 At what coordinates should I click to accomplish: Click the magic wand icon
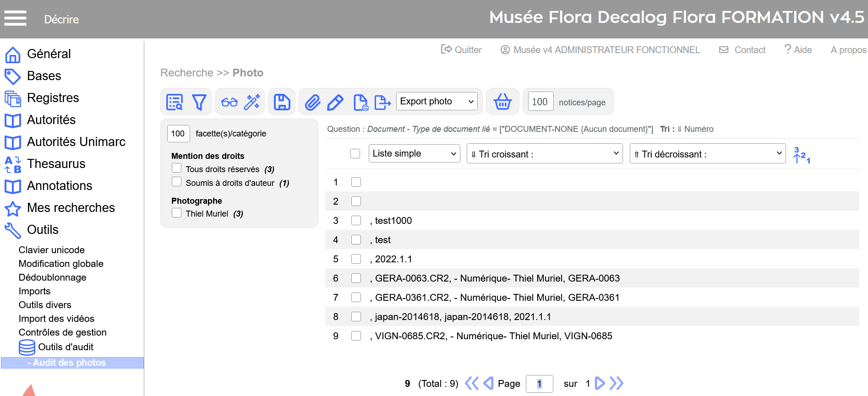252,102
